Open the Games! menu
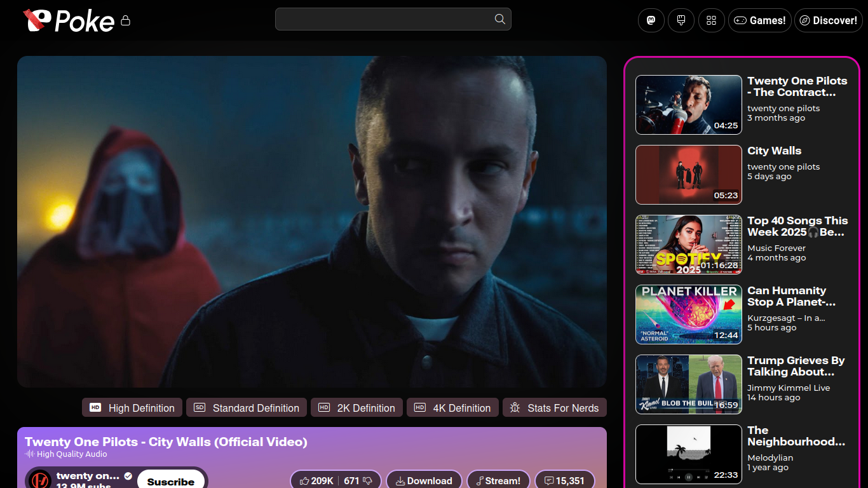The image size is (868, 488). (x=759, y=20)
